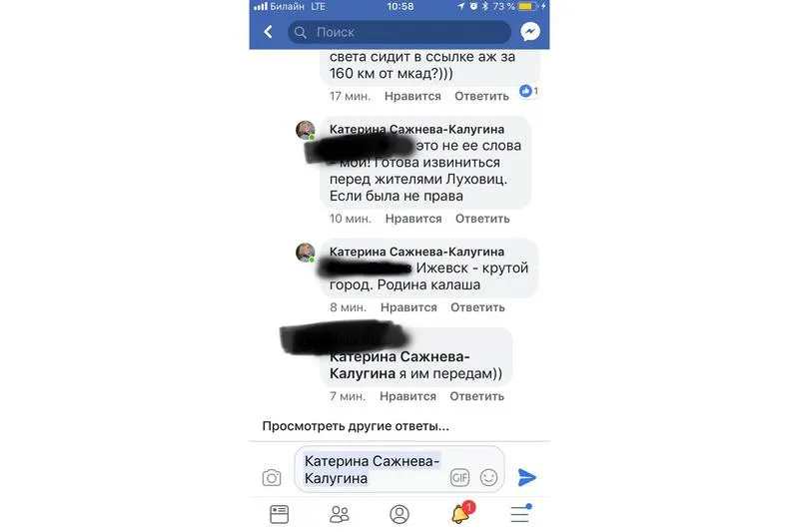Viewport: 799px width, 532px height.
Task: Tap the back arrow in header
Action: coord(268,32)
